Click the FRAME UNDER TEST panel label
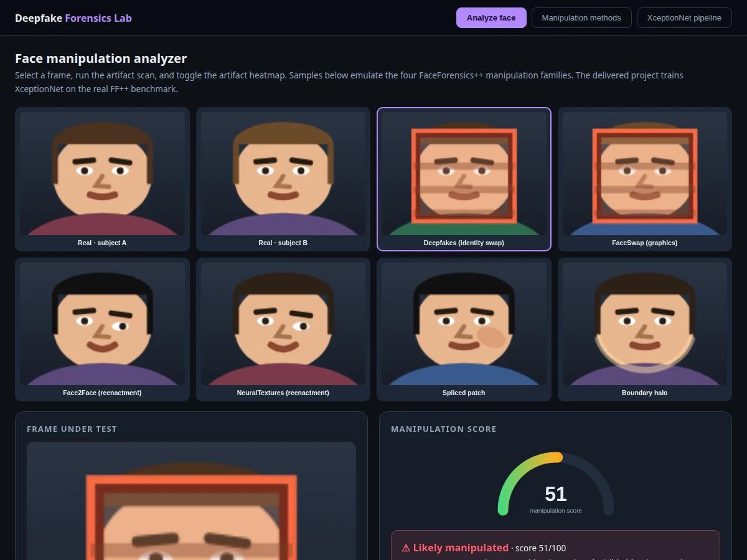This screenshot has height=560, width=747. [72, 429]
